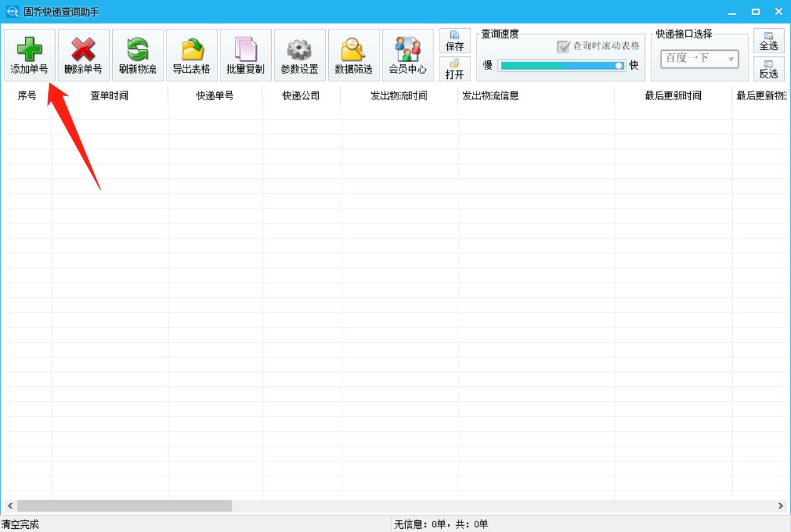The width and height of the screenshot is (791, 532).
Task: Click the 刷新物流 refresh logistics icon
Action: [137, 55]
